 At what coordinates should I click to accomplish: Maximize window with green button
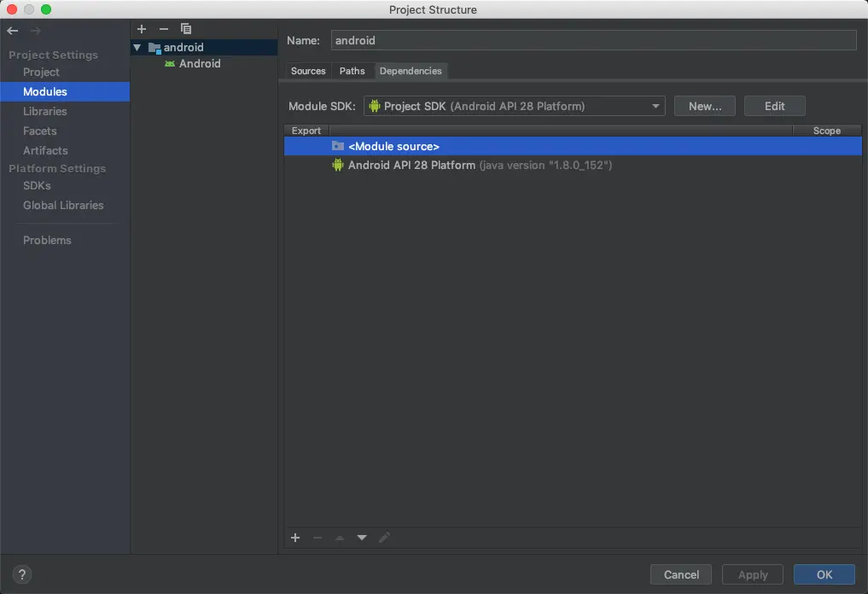click(46, 9)
